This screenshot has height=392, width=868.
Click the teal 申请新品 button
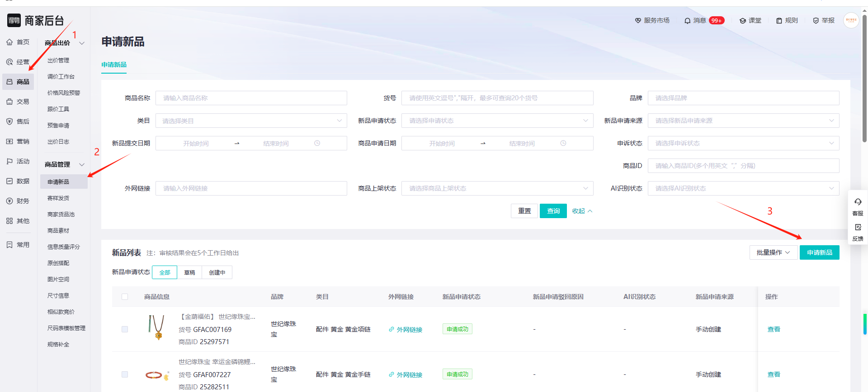tap(819, 252)
